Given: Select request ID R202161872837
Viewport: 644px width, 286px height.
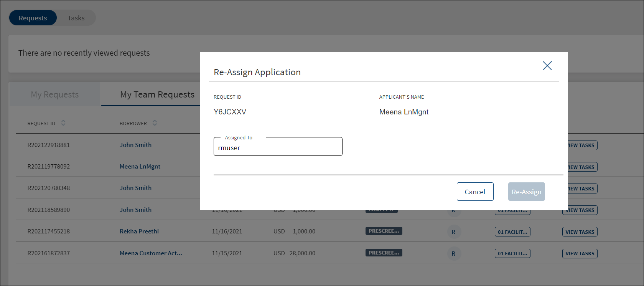Looking at the screenshot, I should click(49, 253).
